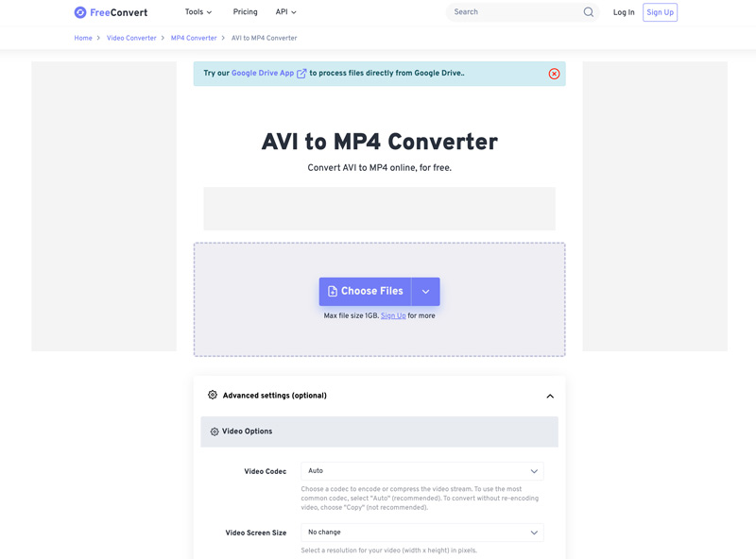Viewport: 756px width, 559px height.
Task: Open the API dropdown menu
Action: point(285,12)
